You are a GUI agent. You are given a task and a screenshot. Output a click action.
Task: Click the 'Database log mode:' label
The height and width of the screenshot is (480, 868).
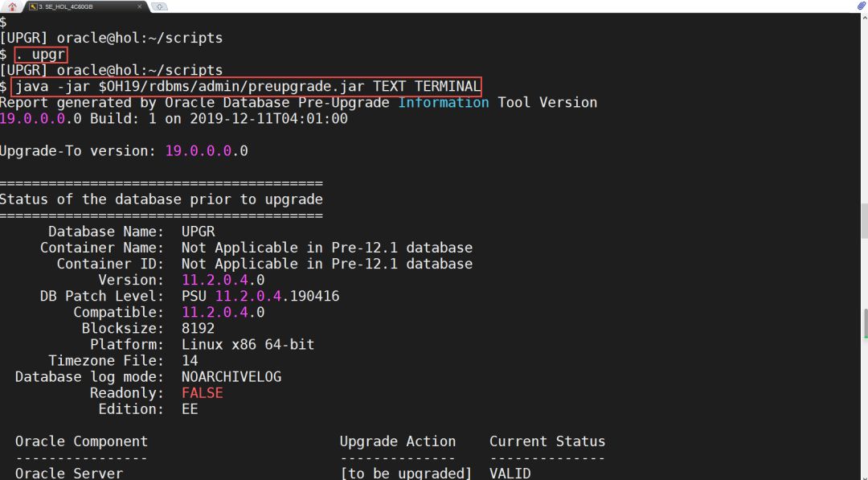point(90,376)
